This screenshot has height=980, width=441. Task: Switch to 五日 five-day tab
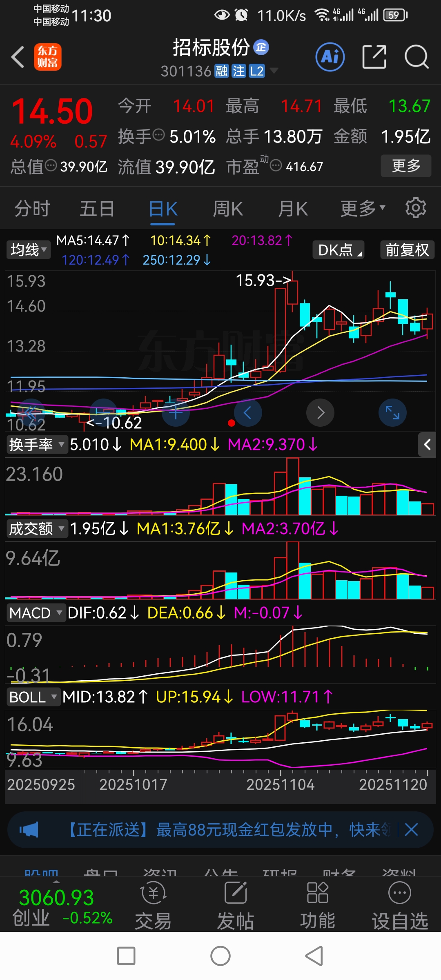click(97, 209)
